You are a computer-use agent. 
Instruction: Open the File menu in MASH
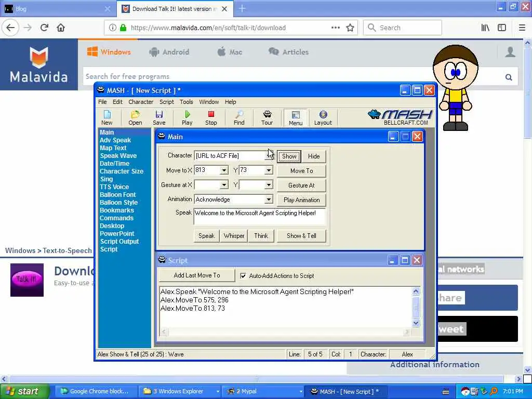(x=102, y=102)
